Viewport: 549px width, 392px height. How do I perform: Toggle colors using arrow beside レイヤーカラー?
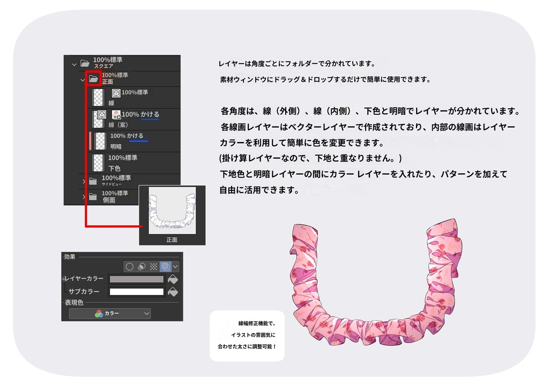[173, 279]
